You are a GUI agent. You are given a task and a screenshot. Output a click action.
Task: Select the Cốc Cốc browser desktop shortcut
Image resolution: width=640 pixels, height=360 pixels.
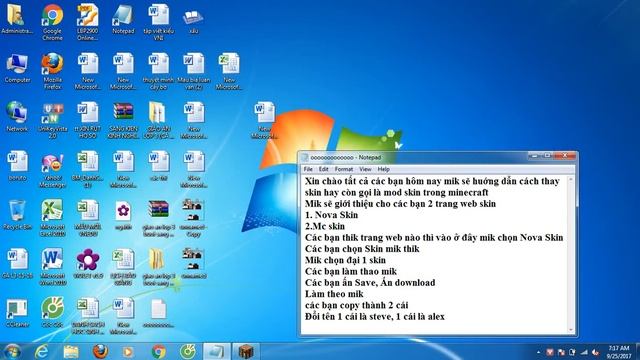(52, 313)
